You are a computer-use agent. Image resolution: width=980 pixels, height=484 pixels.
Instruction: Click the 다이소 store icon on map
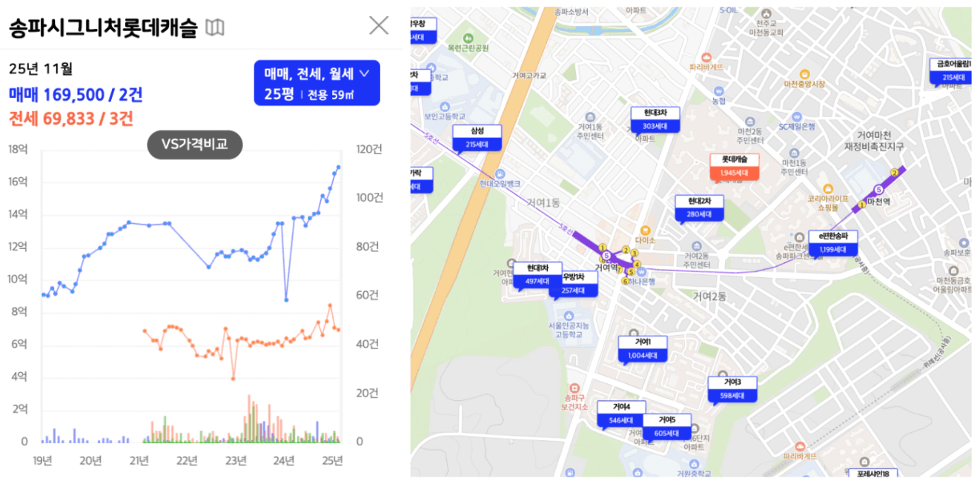645,230
